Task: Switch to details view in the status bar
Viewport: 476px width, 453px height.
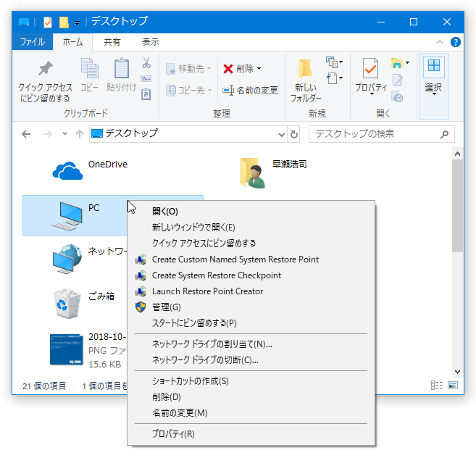Action: (437, 386)
